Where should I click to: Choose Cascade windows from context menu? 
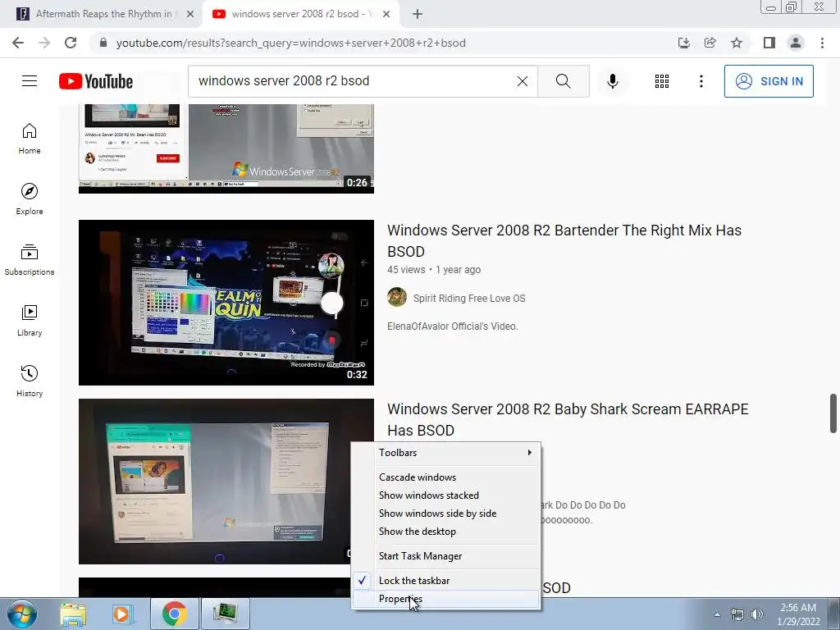coord(445,477)
